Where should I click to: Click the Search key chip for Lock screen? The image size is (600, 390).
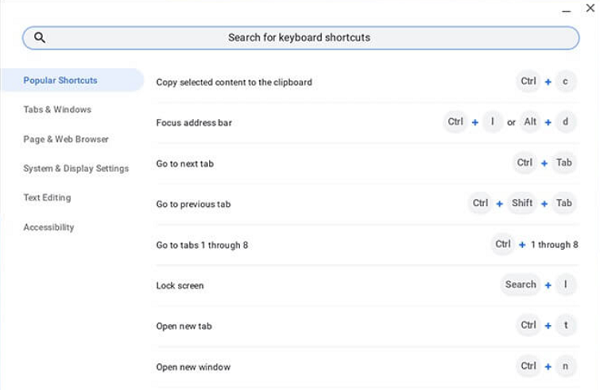(520, 284)
